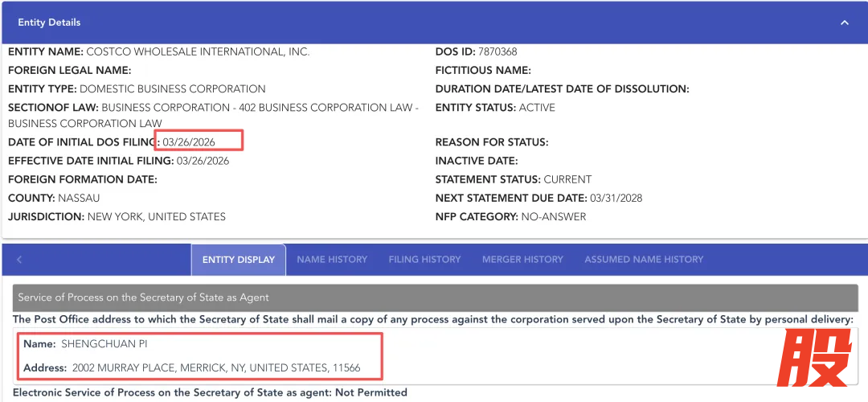Click the entity type DOMESTIC BUSINESS CORPORATION

(x=173, y=89)
